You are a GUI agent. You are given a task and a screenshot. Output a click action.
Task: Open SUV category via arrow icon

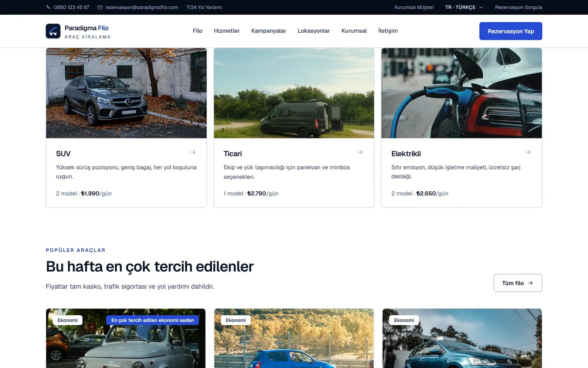193,152
